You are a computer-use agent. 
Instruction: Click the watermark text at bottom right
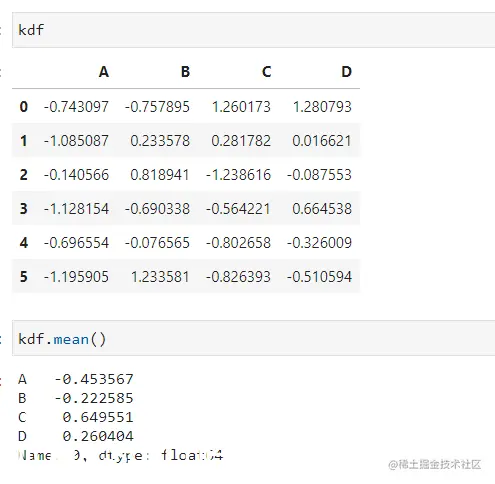[435, 464]
